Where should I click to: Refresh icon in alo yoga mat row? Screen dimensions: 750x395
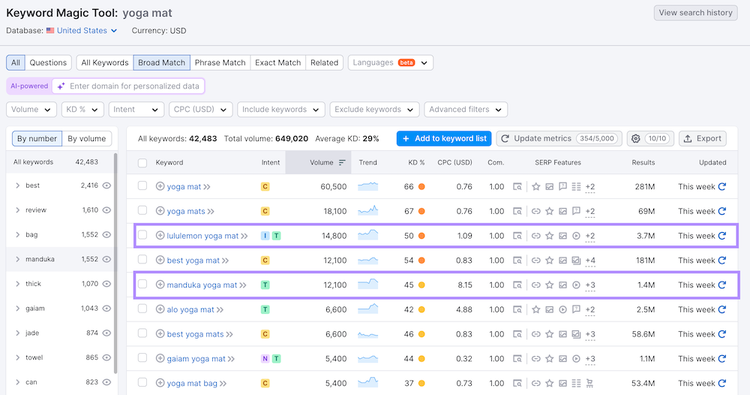(722, 309)
